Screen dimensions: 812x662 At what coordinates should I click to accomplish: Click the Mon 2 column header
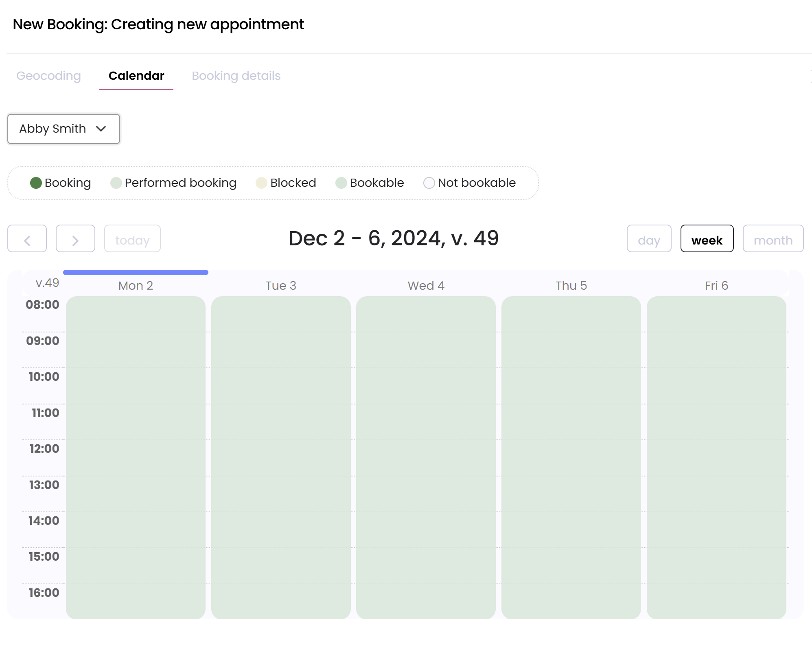click(x=136, y=286)
